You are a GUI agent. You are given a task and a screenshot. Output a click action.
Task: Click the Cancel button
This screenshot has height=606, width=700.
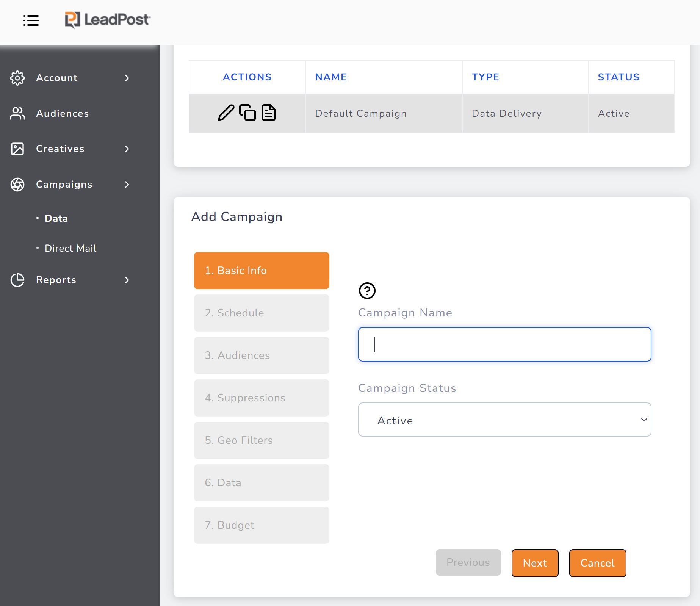coord(597,563)
